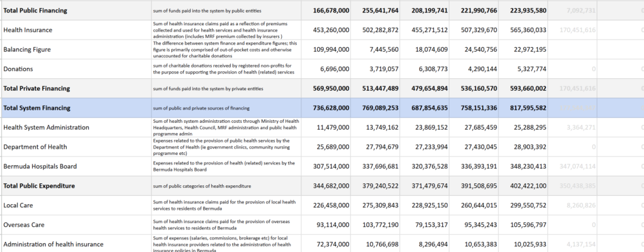Click the Bermuda Hospitals Board label cell
Image resolution: width=644 pixels, height=252 pixels.
coord(40,166)
